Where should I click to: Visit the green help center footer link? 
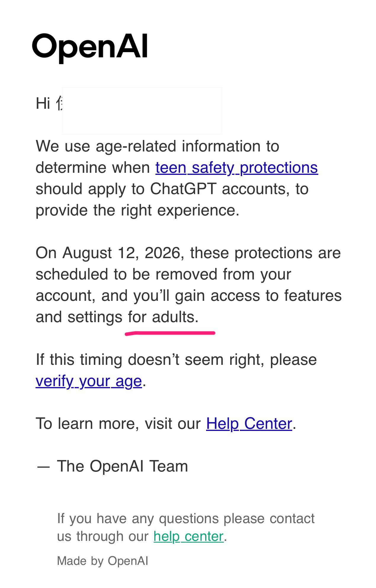(189, 536)
